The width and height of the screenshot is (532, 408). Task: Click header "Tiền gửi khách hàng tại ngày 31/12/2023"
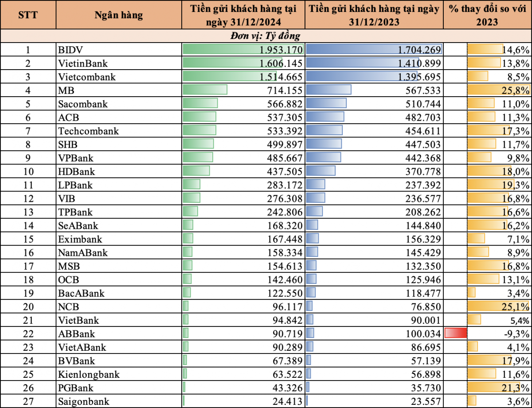click(374, 15)
